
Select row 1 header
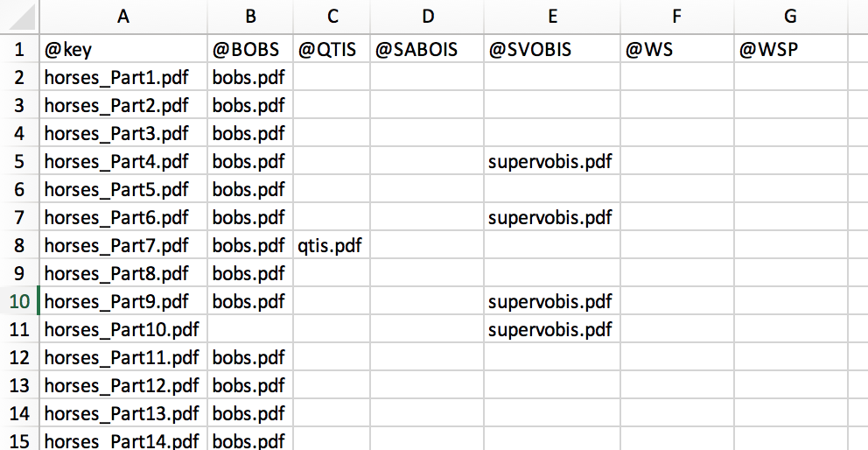(19, 49)
